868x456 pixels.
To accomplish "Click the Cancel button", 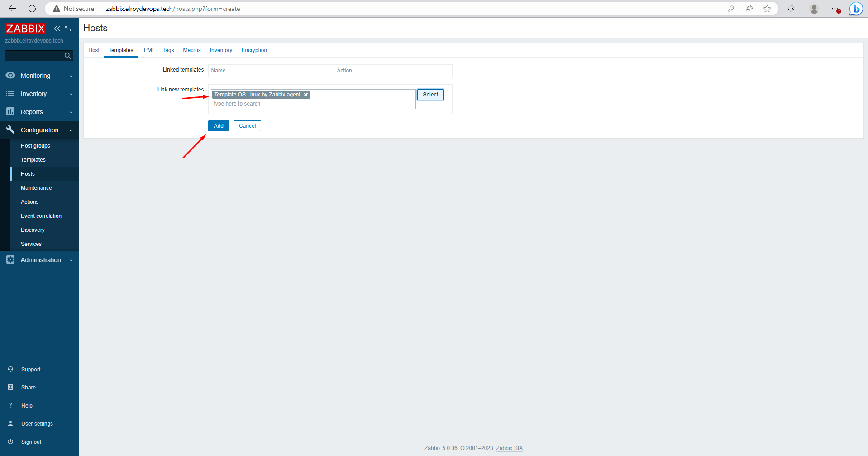I will click(247, 126).
